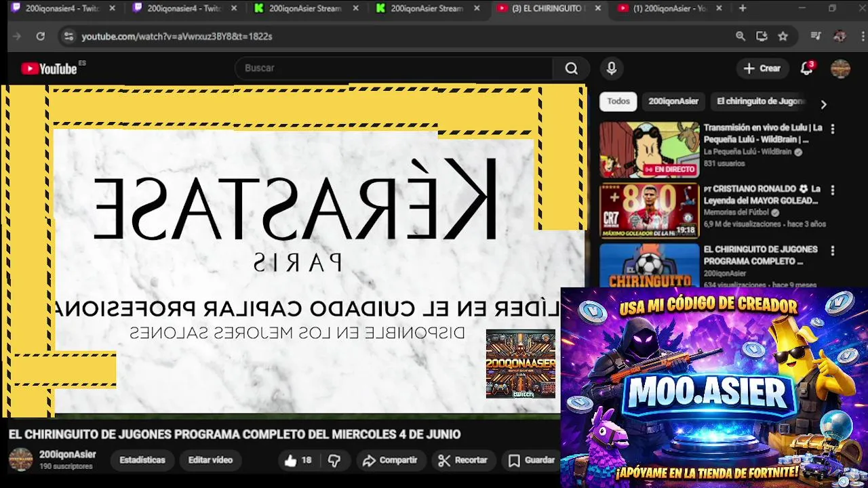Open options menu for La Pequeña Lulú video
The image size is (868, 488).
(x=833, y=129)
